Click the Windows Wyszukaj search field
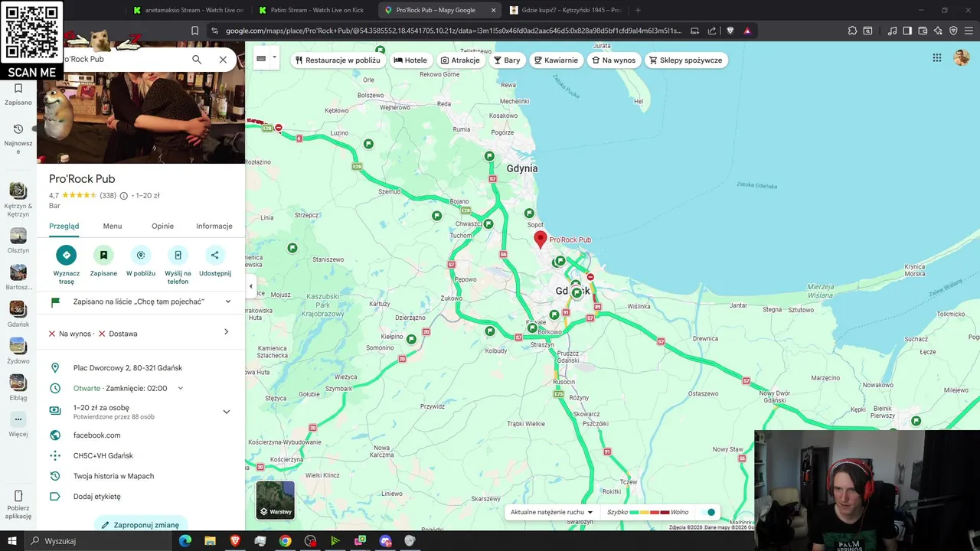The image size is (980, 551). [x=98, y=541]
